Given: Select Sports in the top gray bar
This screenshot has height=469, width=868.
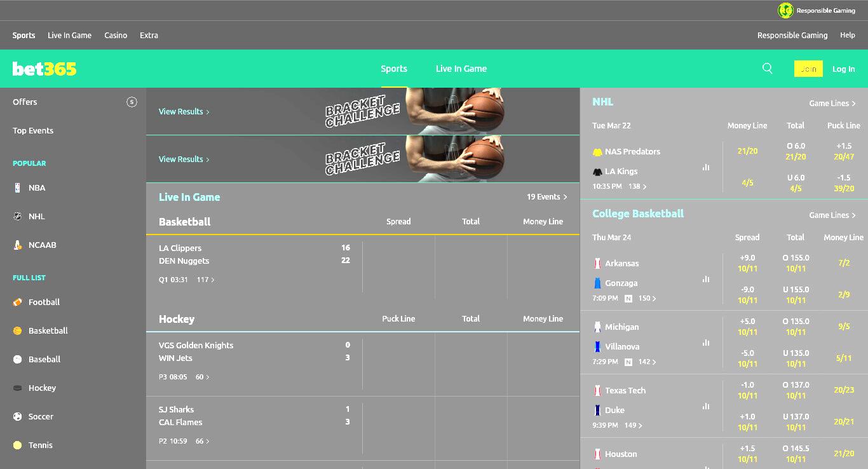Looking at the screenshot, I should pyautogui.click(x=24, y=36).
